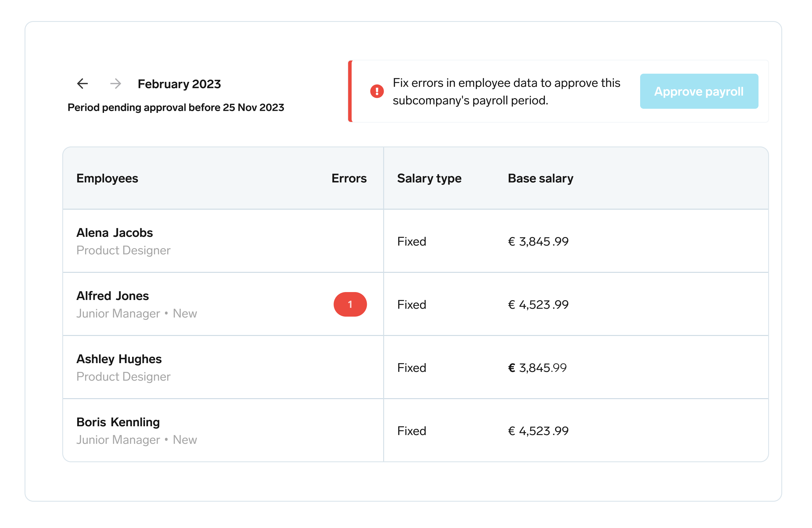Click Alfred Jones base salary € 4,523.99

[x=538, y=305]
